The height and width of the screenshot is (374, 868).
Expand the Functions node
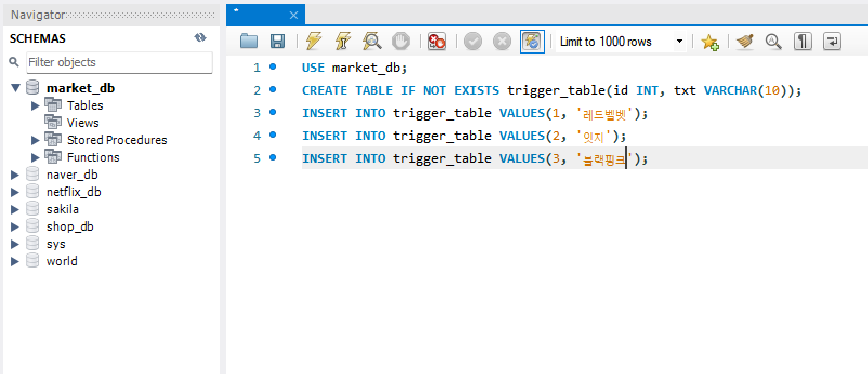(35, 157)
